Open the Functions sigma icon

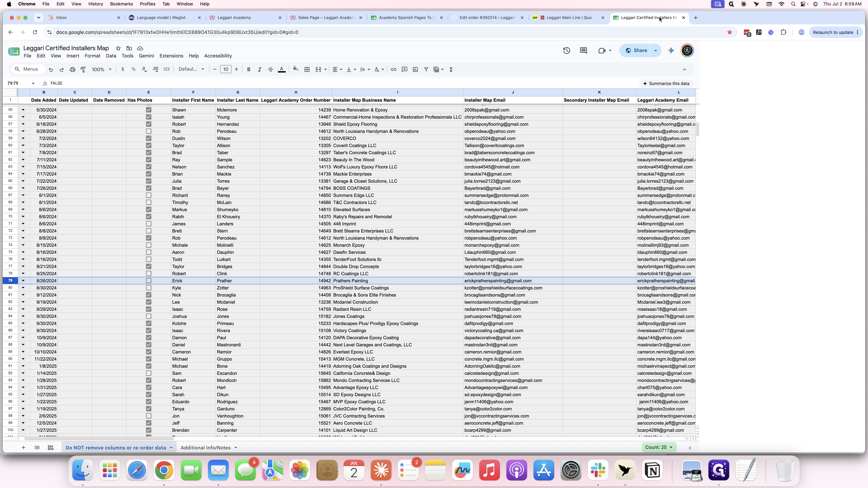click(x=451, y=69)
